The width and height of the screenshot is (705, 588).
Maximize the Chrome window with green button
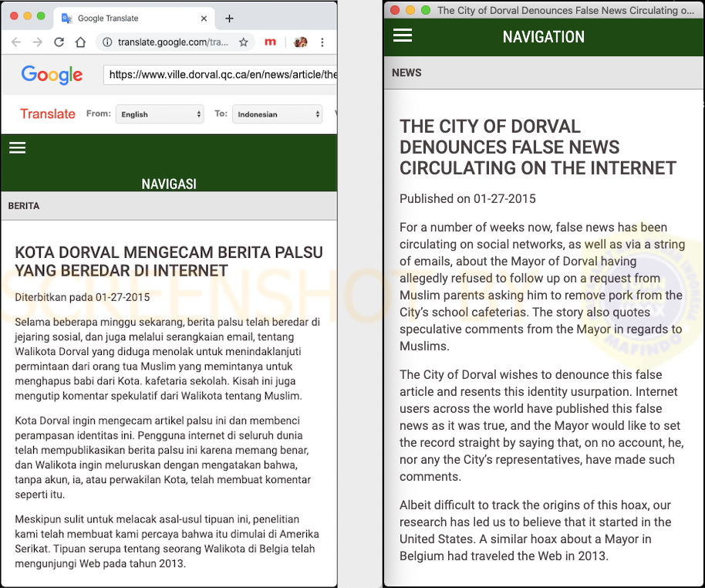pyautogui.click(x=41, y=16)
